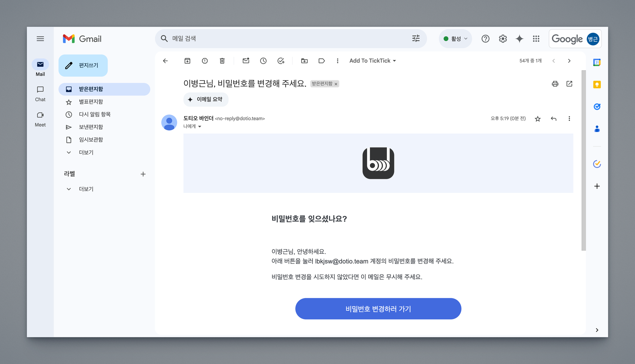Click the 비밀번호 변경하러 가기 button
This screenshot has height=364, width=635.
tap(378, 309)
